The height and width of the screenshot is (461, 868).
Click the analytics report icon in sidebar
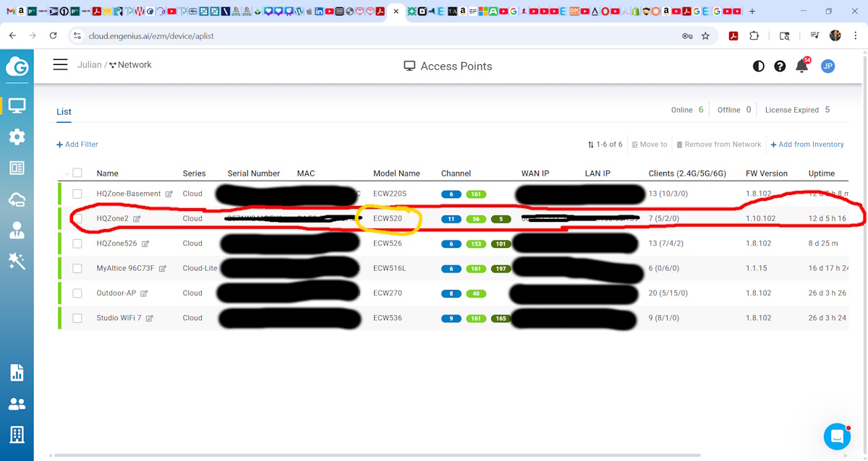pyautogui.click(x=17, y=373)
